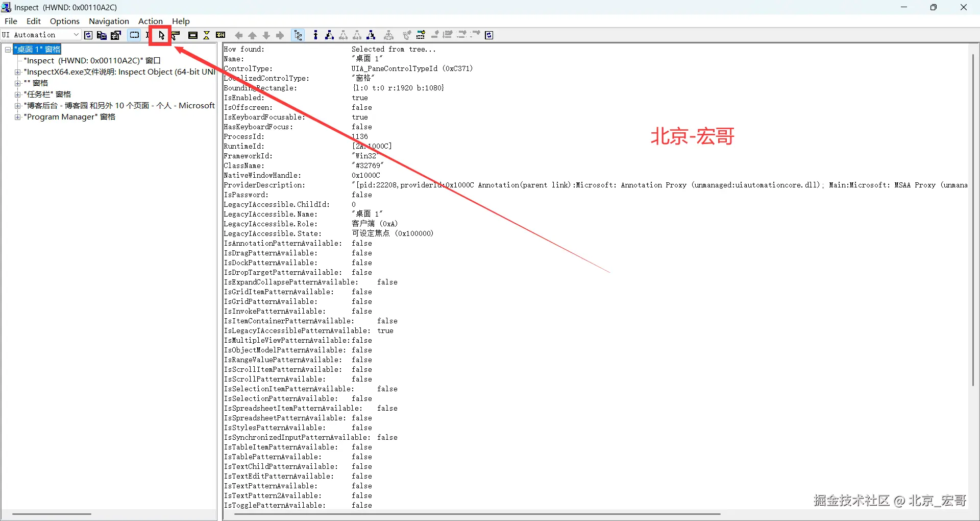Click the "Selected from tree..." value
Viewport: 980px width, 521px height.
pos(394,50)
